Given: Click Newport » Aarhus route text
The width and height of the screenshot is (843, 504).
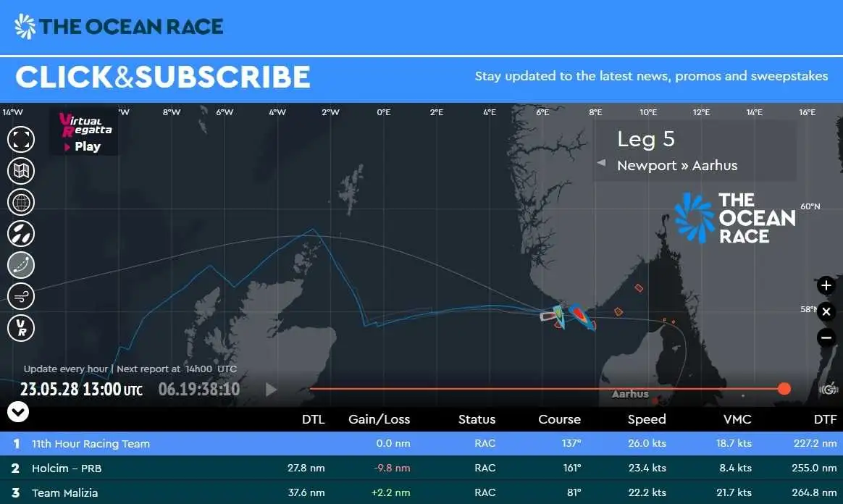Looking at the screenshot, I should pyautogui.click(x=677, y=166).
